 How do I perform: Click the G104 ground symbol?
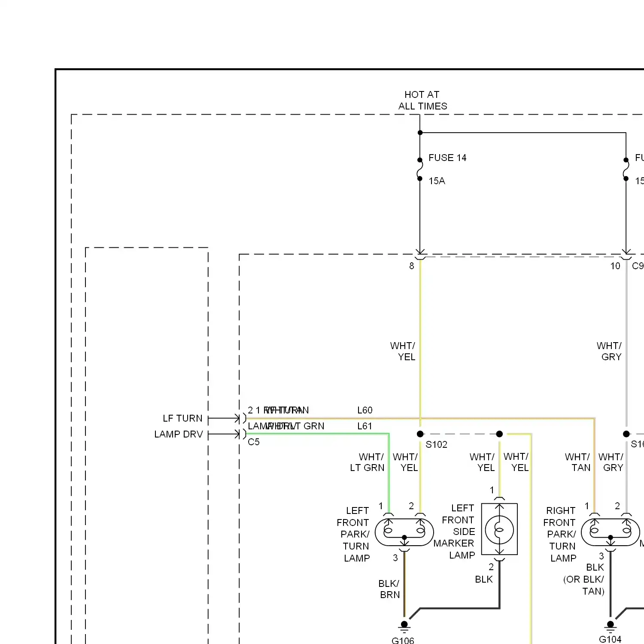tap(611, 626)
